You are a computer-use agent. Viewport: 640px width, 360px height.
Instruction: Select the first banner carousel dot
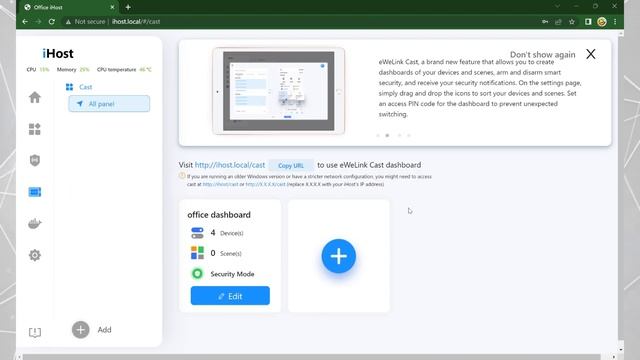click(x=378, y=136)
